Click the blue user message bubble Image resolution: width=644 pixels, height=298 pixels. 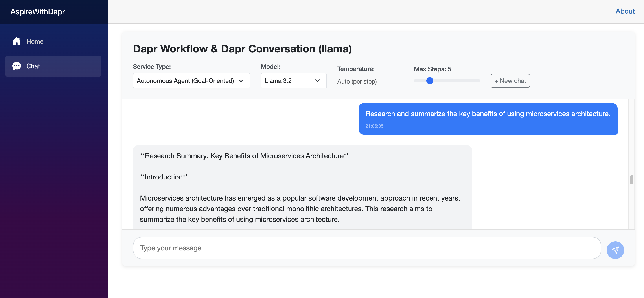[x=488, y=119]
